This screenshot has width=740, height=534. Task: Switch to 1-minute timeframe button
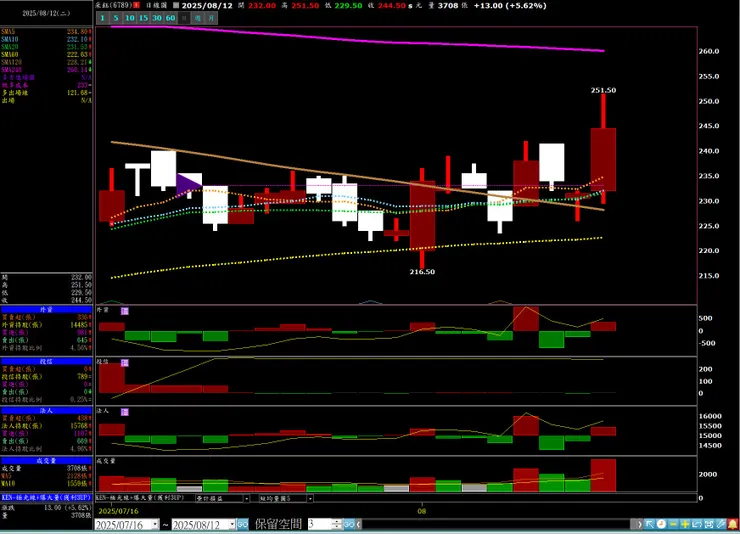102,18
